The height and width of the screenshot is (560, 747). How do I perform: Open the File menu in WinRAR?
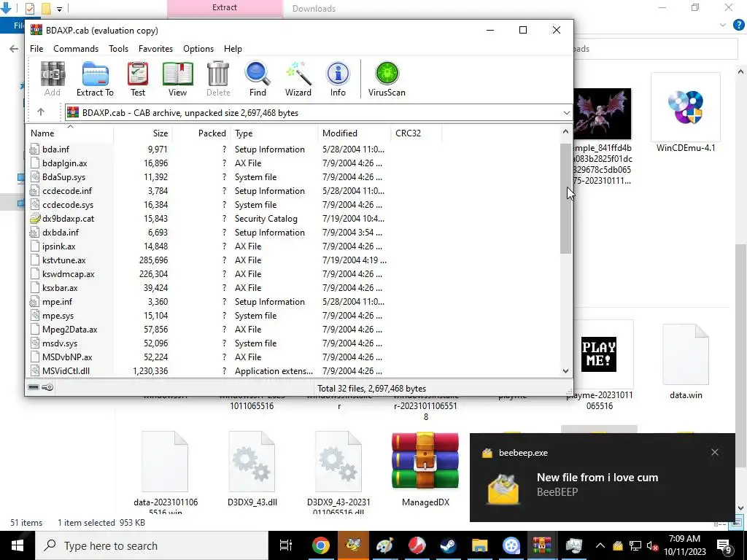(x=36, y=49)
